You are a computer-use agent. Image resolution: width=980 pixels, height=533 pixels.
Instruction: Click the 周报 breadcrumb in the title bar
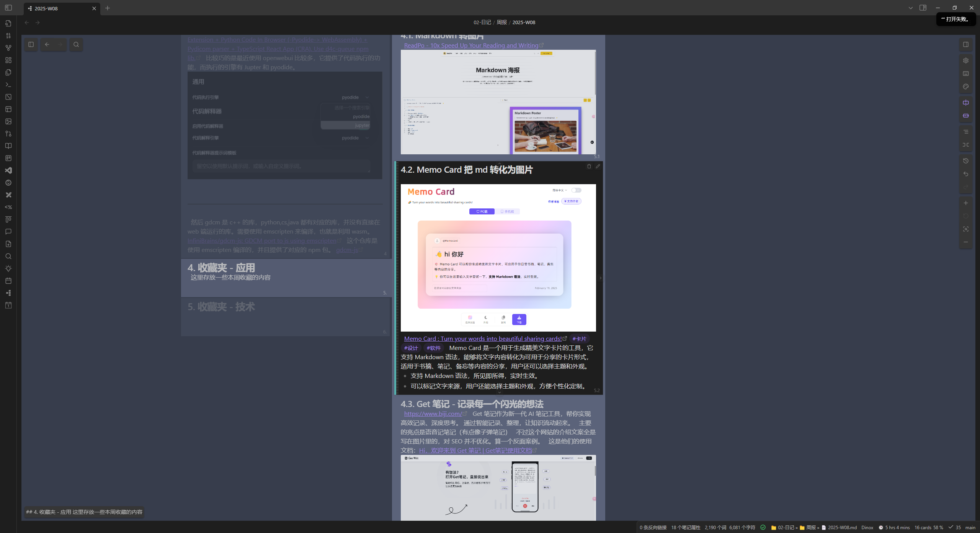[501, 22]
